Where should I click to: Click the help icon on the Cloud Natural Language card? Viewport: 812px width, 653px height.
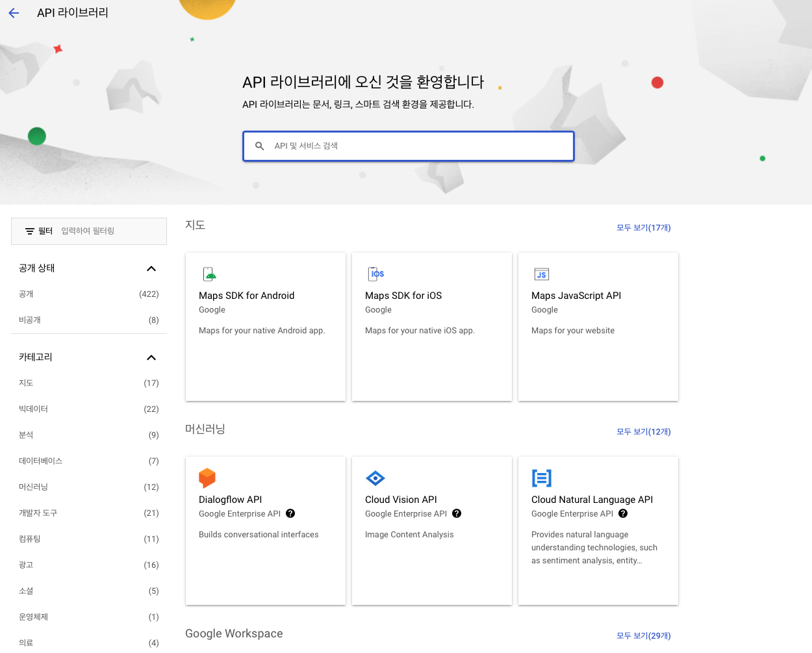pos(623,513)
